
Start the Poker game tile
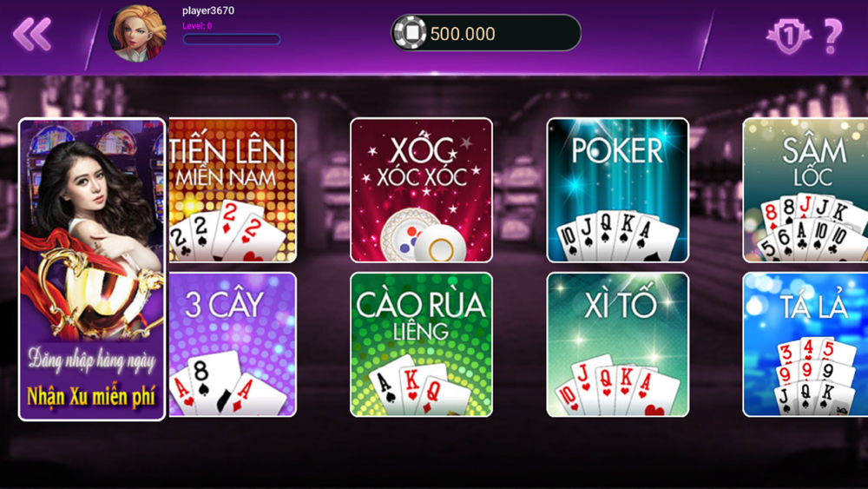point(618,190)
